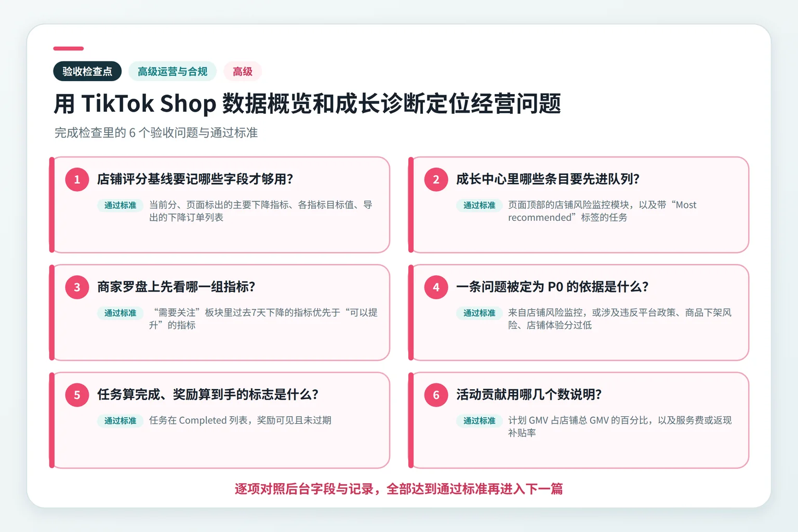Image resolution: width=798 pixels, height=532 pixels.
Task: Click 通过标准 label in card 5
Action: point(120,421)
